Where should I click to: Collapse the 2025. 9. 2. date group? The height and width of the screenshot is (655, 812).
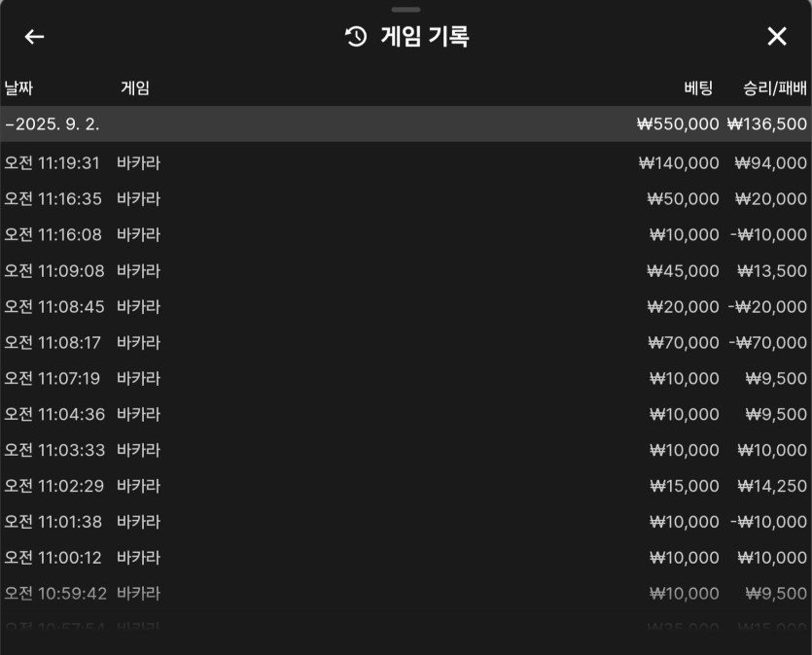pyautogui.click(x=406, y=124)
